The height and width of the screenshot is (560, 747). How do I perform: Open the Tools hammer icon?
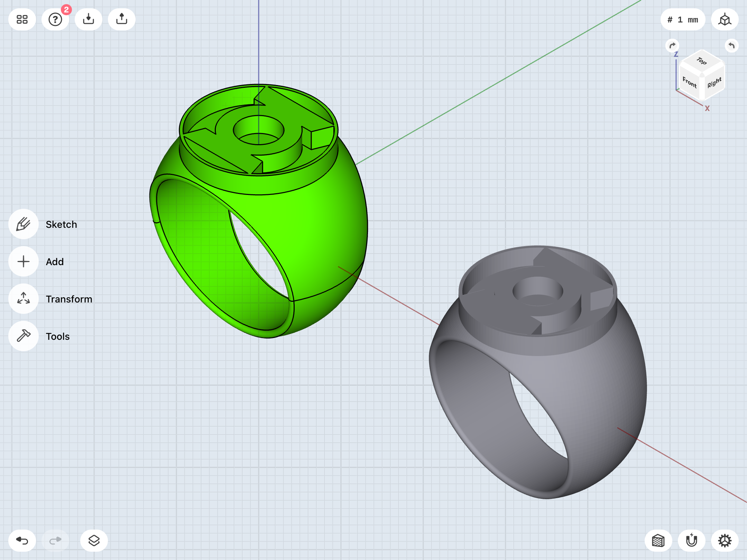(x=24, y=336)
